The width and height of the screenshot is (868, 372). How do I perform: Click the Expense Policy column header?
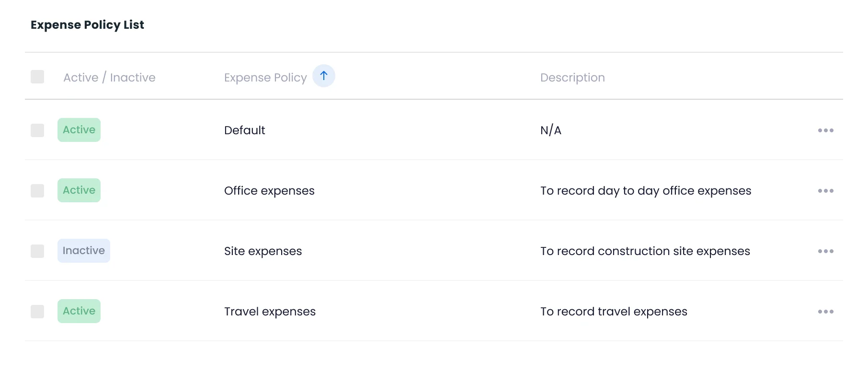pos(265,78)
